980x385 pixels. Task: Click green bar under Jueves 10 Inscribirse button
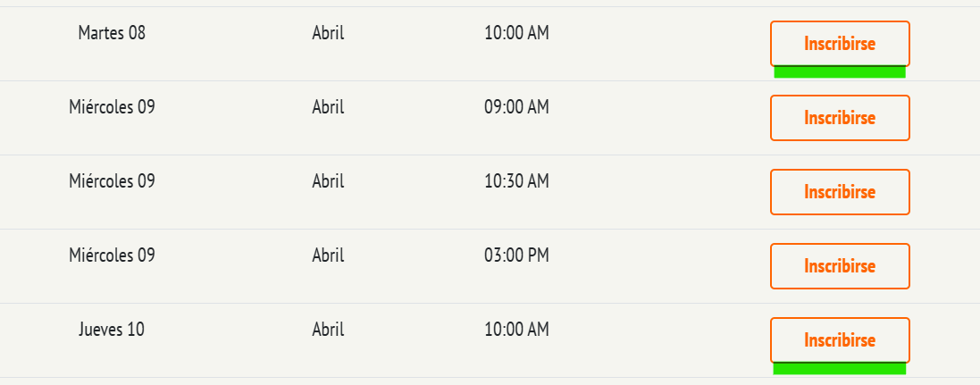tap(840, 369)
